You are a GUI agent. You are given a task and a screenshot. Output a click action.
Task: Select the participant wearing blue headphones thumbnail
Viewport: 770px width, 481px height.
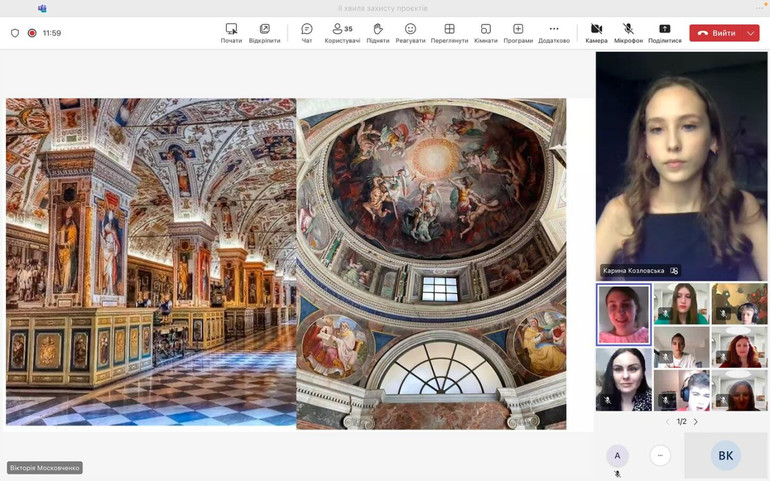coord(682,391)
